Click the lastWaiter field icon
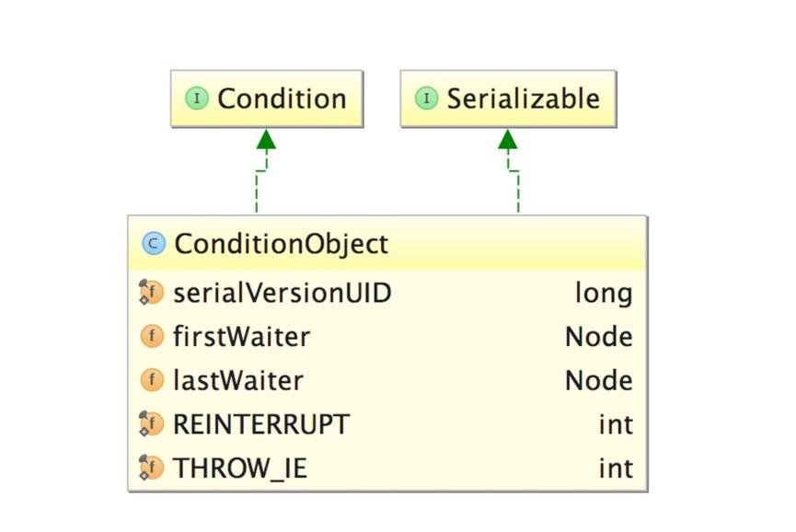This screenshot has height=532, width=796. click(x=152, y=380)
